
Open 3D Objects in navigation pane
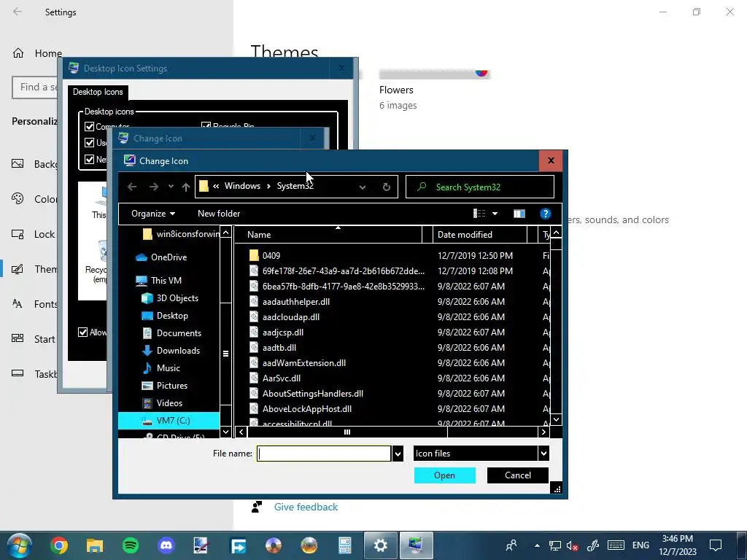pos(177,298)
